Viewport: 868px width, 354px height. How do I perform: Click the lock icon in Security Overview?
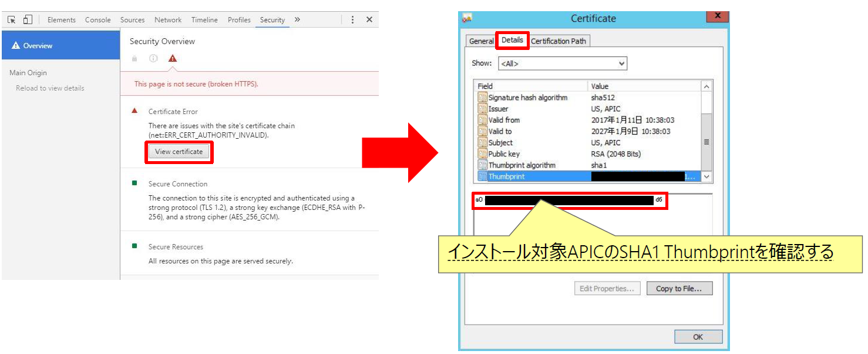[135, 58]
